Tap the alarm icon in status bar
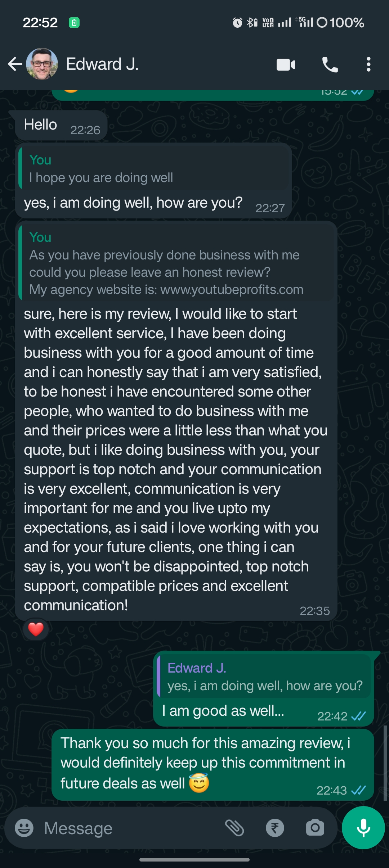This screenshot has width=389, height=868. 237,23
